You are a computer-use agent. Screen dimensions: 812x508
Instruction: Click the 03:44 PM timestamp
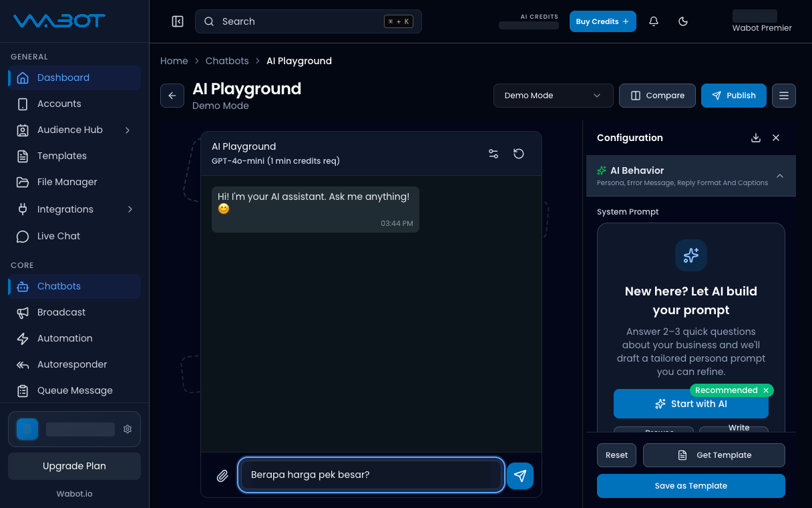397,223
